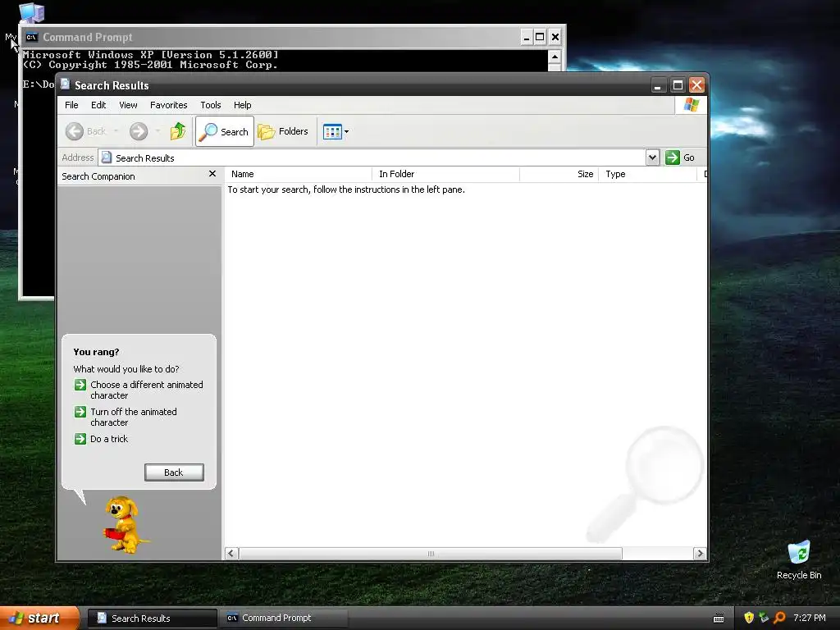Close the Search Companion pane
Viewport: 840px width, 630px height.
[212, 174]
